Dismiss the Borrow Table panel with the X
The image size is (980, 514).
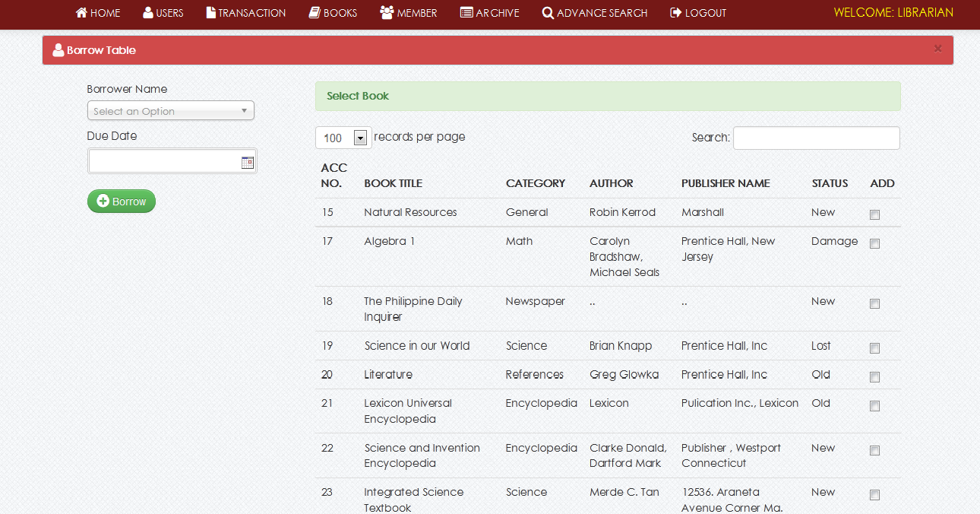[x=937, y=49]
